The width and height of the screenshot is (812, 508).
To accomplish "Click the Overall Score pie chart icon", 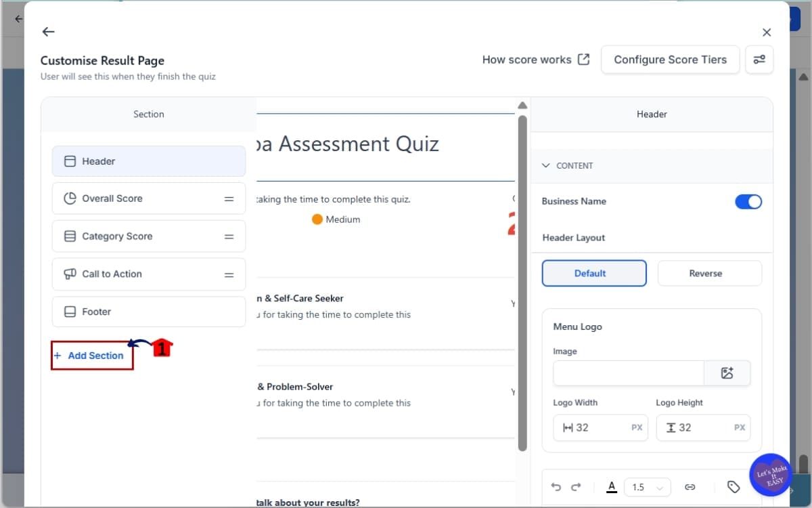I will 70,198.
